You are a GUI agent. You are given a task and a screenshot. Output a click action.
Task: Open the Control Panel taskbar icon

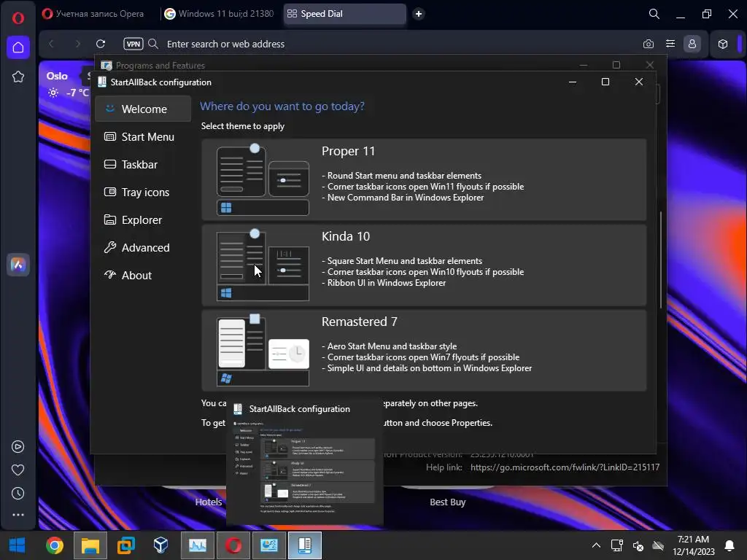(x=268, y=545)
